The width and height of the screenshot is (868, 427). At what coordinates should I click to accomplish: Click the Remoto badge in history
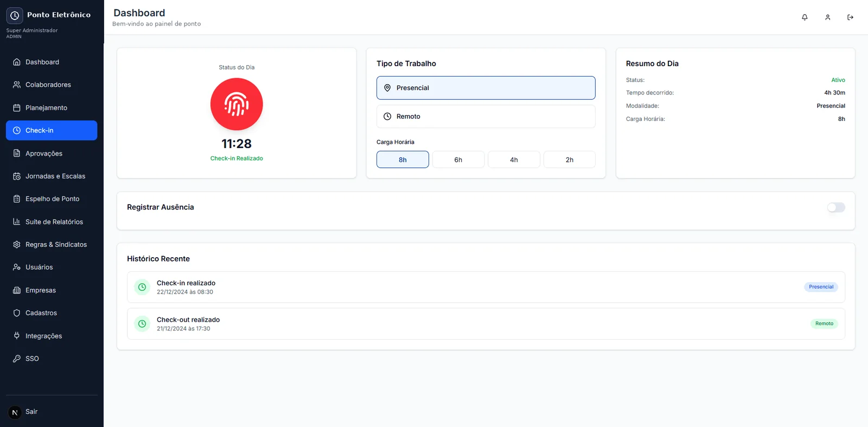[x=824, y=324]
